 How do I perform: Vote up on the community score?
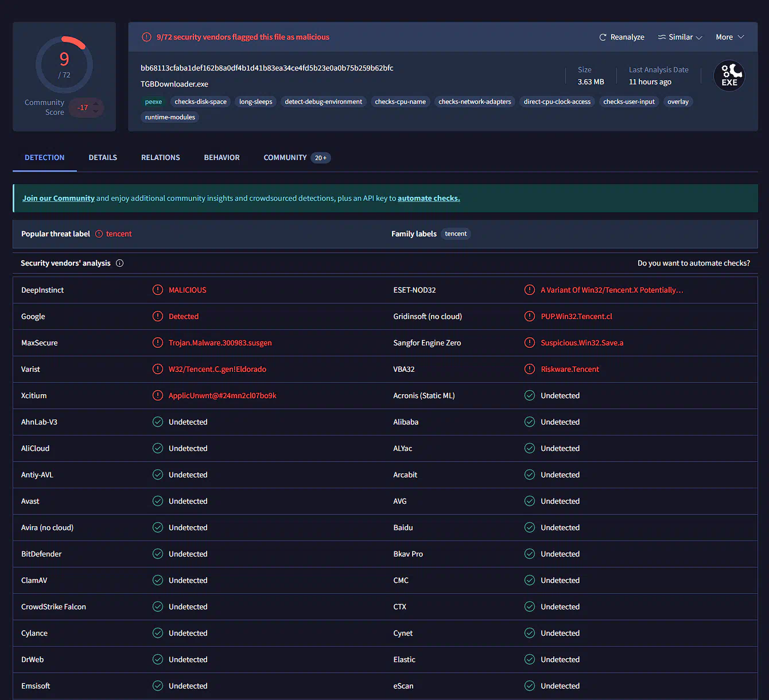click(96, 104)
